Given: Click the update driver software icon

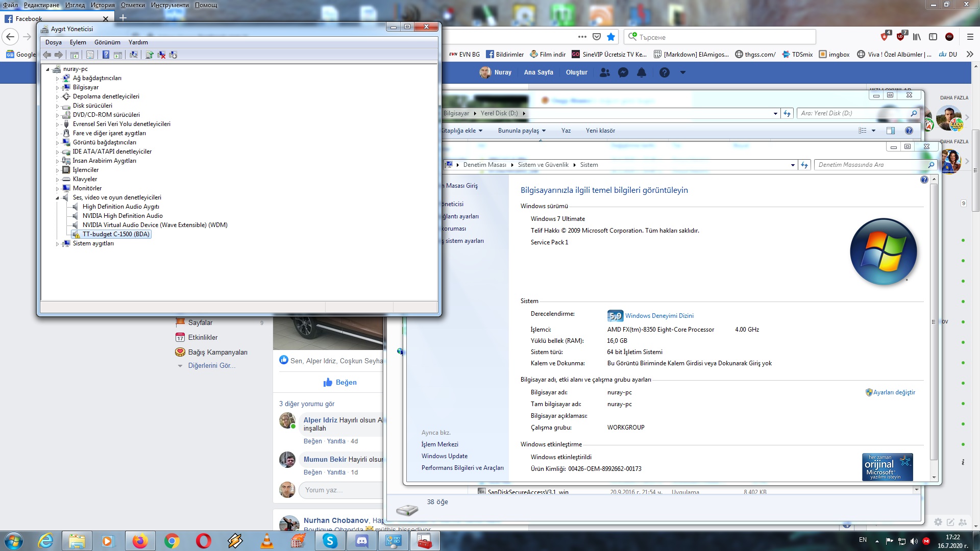Looking at the screenshot, I should (x=150, y=55).
